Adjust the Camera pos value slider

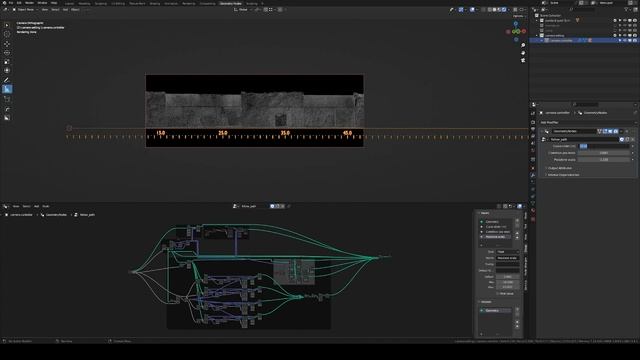click(604, 153)
